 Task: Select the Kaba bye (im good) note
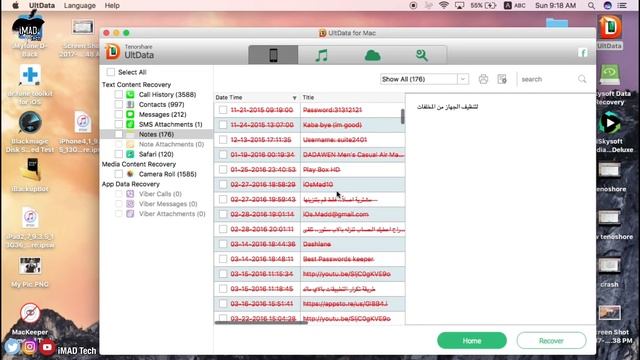coord(309,125)
